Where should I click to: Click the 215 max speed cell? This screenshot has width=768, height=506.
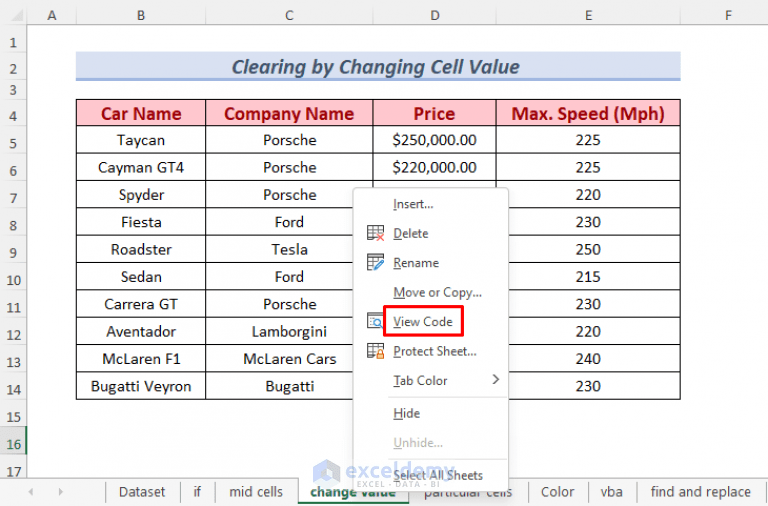[x=588, y=277]
